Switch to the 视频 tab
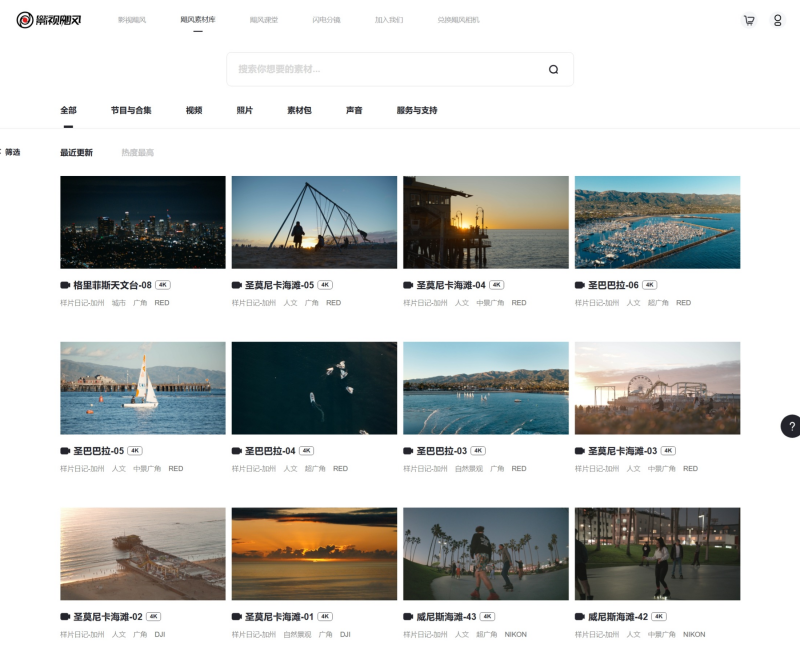This screenshot has height=650, width=800. [x=194, y=110]
